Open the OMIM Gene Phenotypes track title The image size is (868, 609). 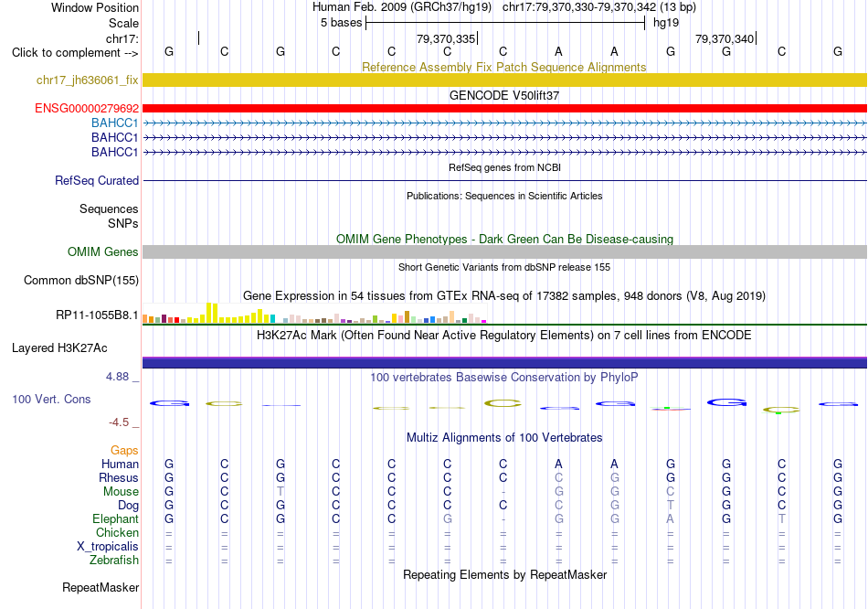tap(504, 239)
